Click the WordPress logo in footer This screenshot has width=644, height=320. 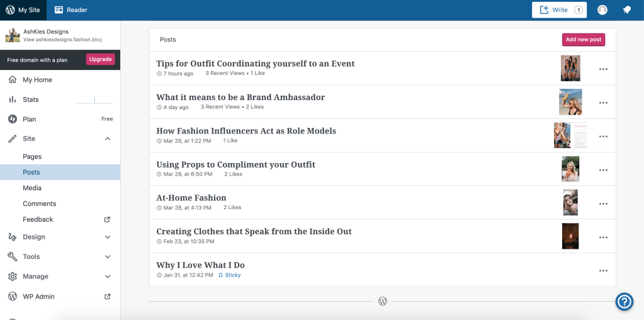click(383, 301)
